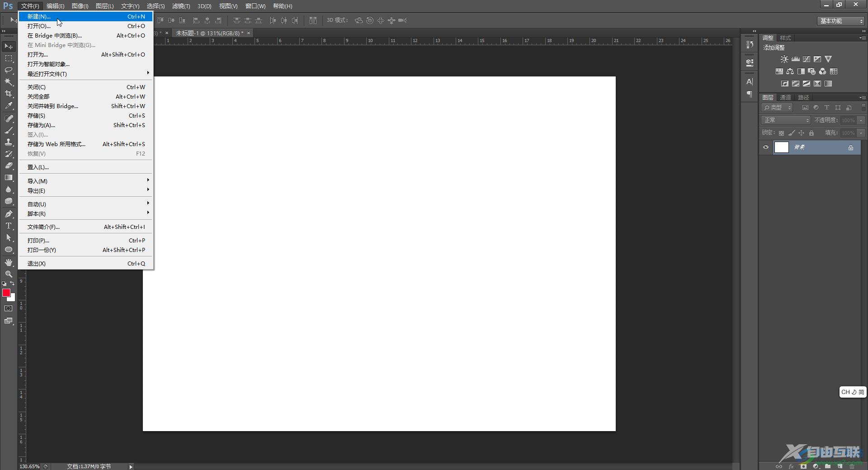Open the 类型 layer filter dropdown
The width and height of the screenshot is (868, 470).
[x=778, y=108]
